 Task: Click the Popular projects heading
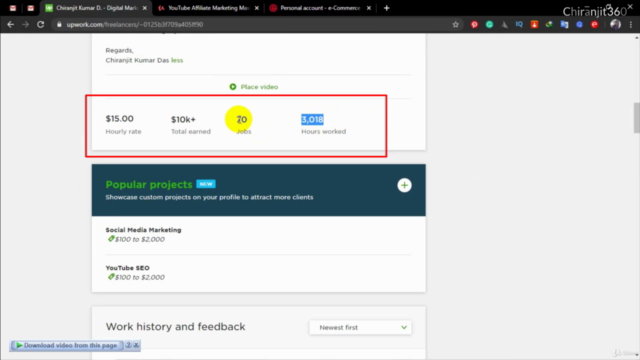point(149,184)
